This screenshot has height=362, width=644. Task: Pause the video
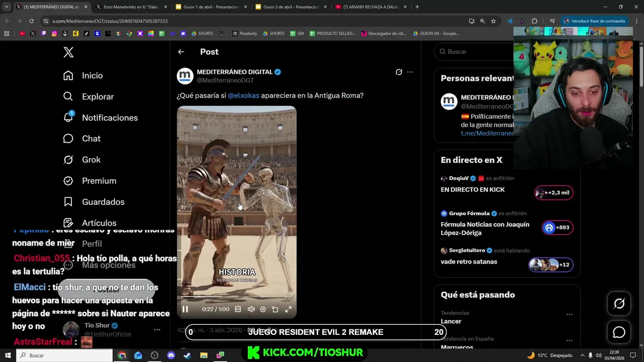pyautogui.click(x=185, y=309)
